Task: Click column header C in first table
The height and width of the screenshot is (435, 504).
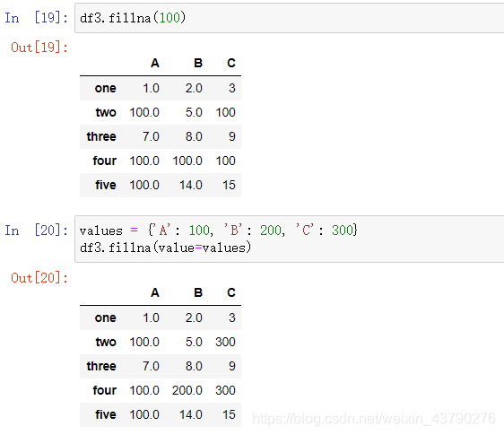Action: 231,63
